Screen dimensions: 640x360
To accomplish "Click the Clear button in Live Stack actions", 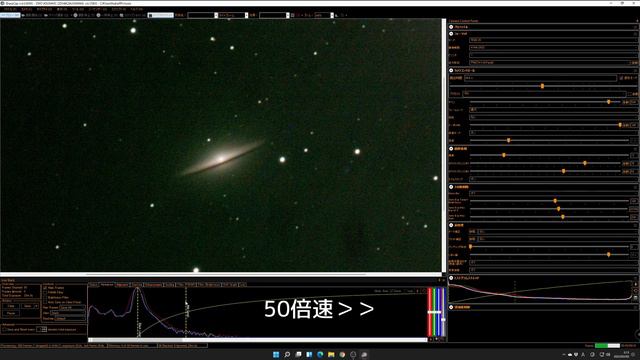I will 11,306.
